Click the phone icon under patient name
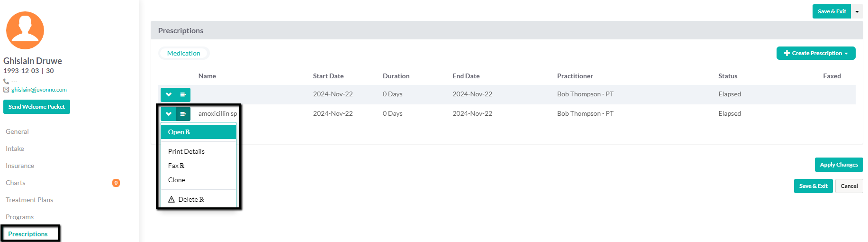Screen dimensions: 868x242 (6, 82)
